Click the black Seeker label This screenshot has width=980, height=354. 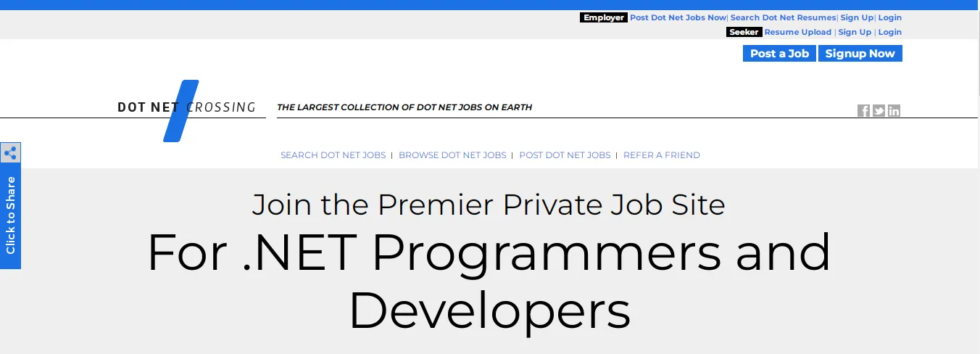coord(744,32)
